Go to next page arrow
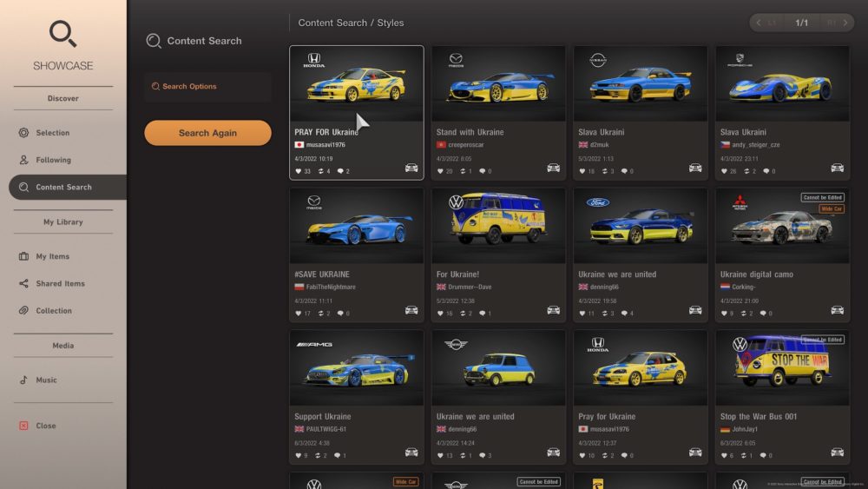 coord(845,23)
